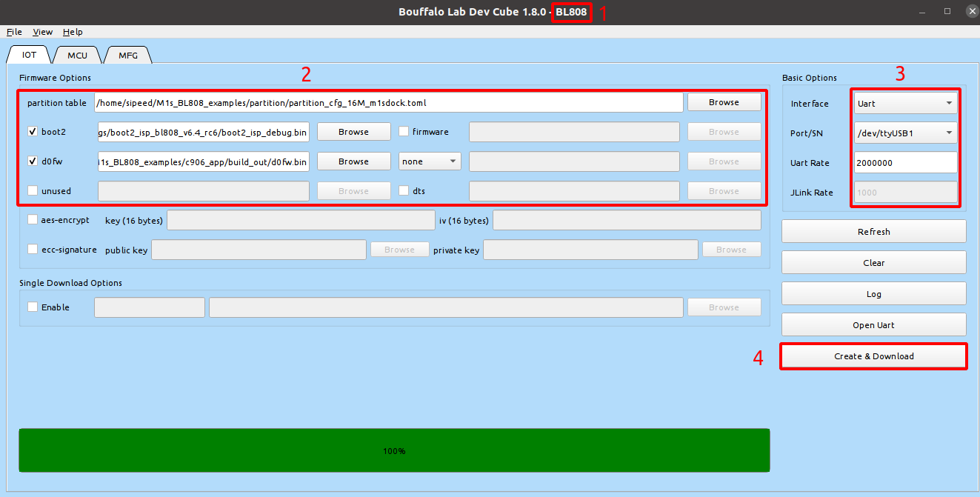The image size is (980, 497).
Task: Click the d0fw file path field
Action: 203,161
